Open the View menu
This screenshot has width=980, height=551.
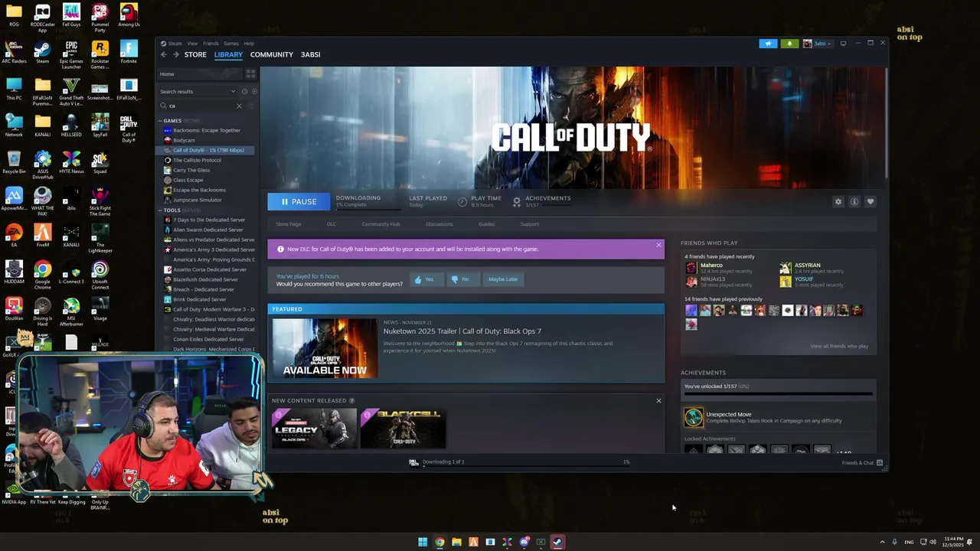[192, 44]
